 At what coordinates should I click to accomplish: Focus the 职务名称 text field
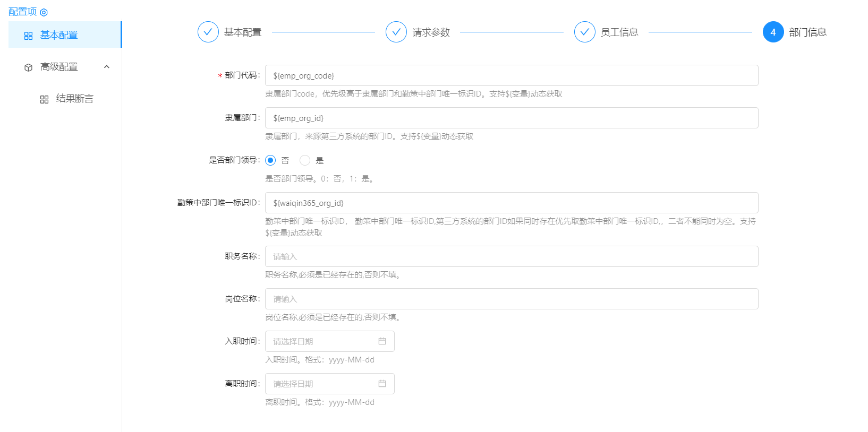(511, 256)
